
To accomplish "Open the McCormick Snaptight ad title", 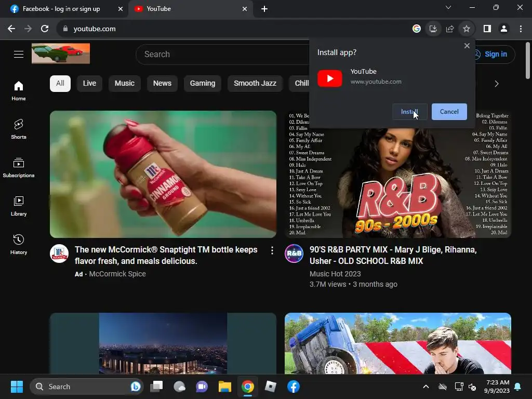I will point(166,255).
